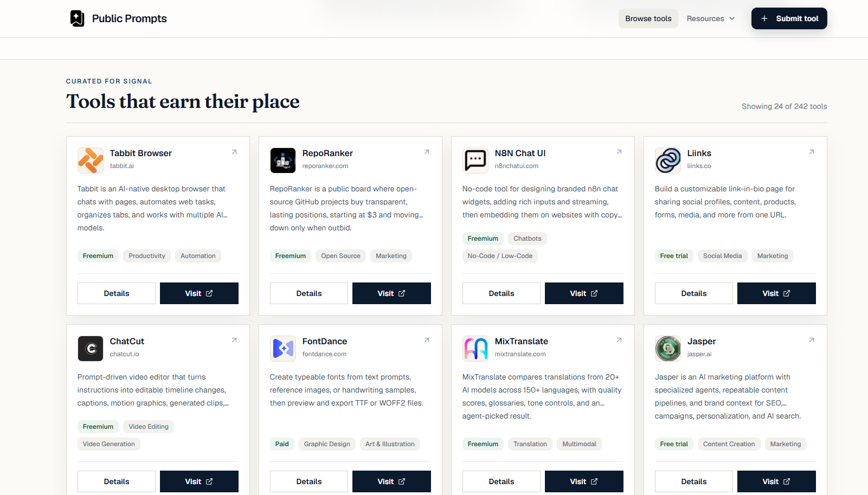Viewport: 868px width, 495px height.
Task: Open Details for FontDance
Action: point(309,481)
